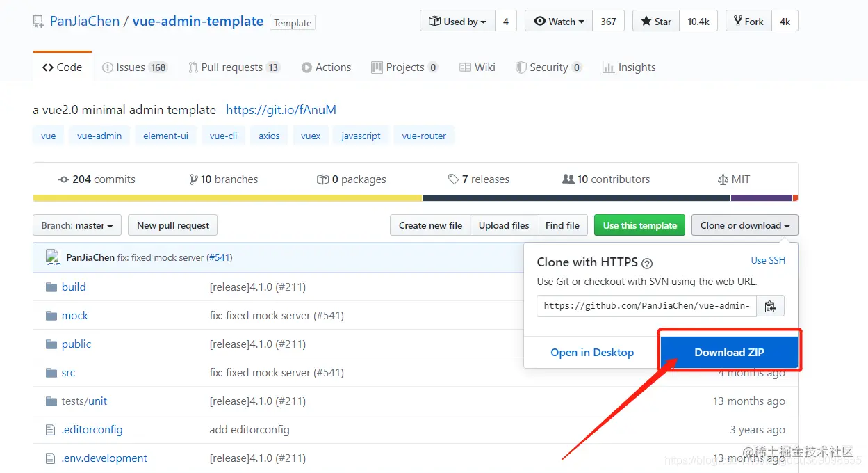Image resolution: width=868 pixels, height=473 pixels.
Task: Click the dark Vue language bar segment
Action: pyautogui.click(x=576, y=198)
